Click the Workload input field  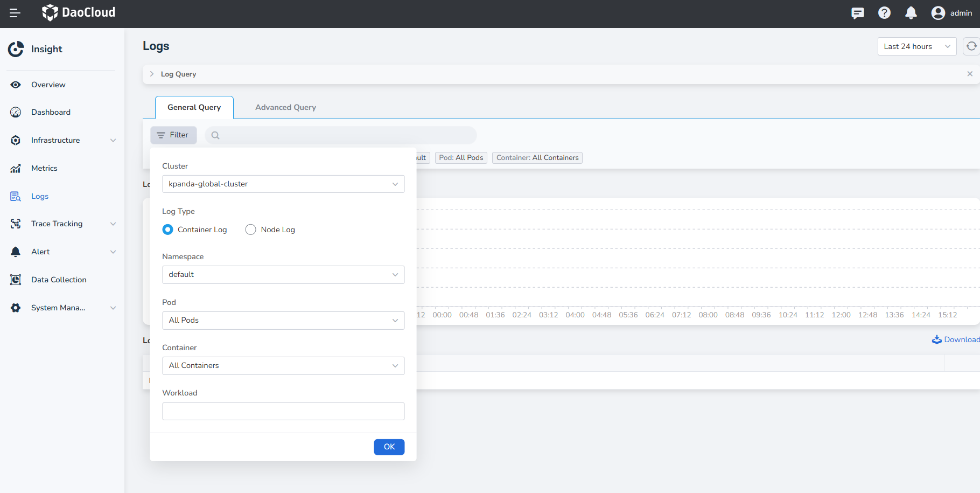283,411
